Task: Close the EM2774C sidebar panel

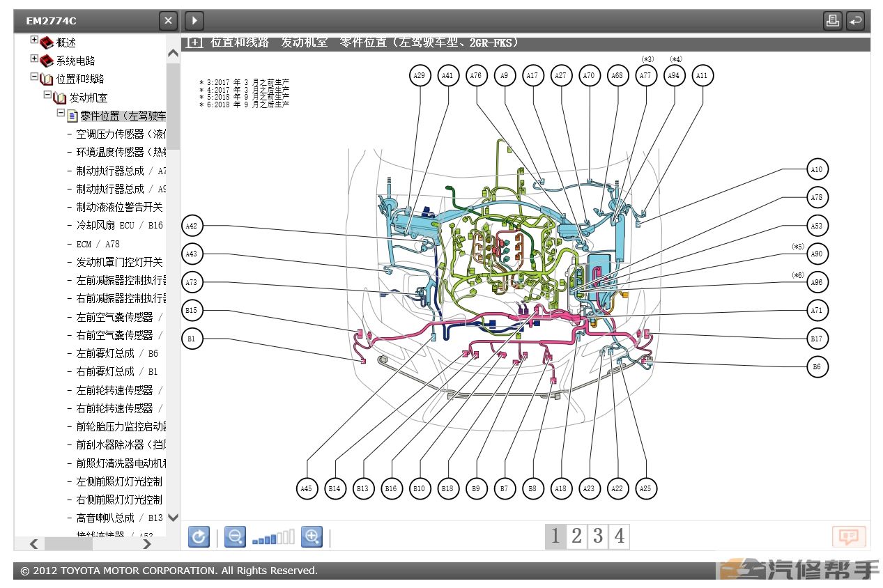Action: tap(168, 21)
